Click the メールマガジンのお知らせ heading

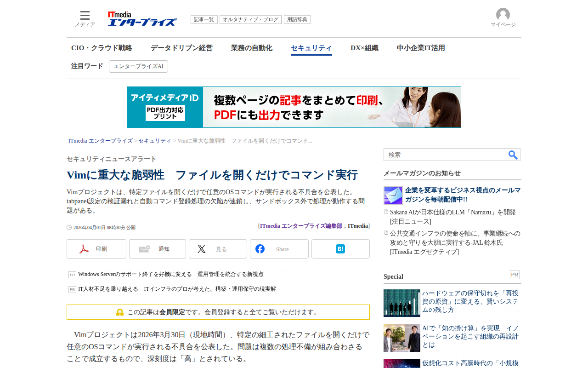pyautogui.click(x=422, y=173)
